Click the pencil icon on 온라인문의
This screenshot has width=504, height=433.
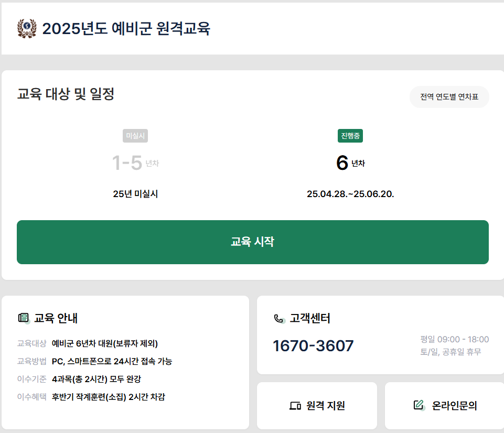point(418,404)
